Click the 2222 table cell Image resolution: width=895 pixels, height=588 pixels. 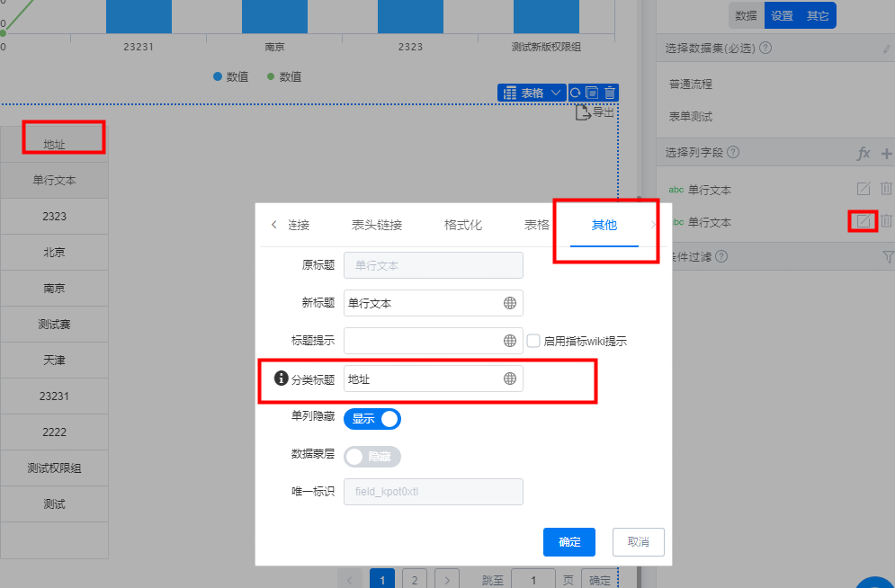(x=54, y=432)
